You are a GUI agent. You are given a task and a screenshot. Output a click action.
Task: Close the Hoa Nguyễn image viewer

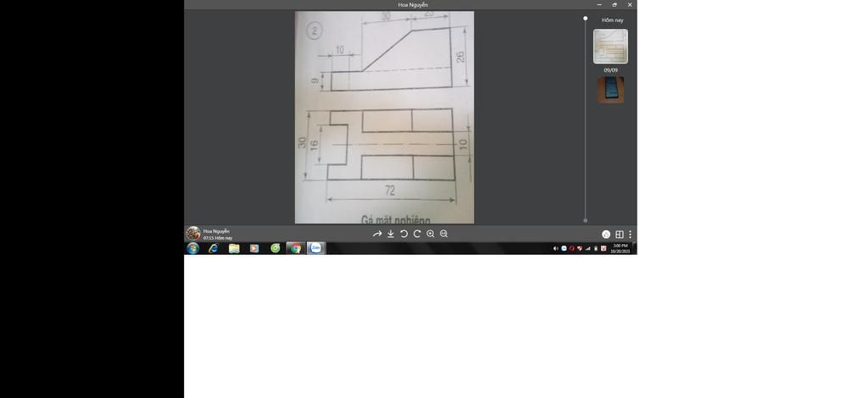click(x=630, y=4)
